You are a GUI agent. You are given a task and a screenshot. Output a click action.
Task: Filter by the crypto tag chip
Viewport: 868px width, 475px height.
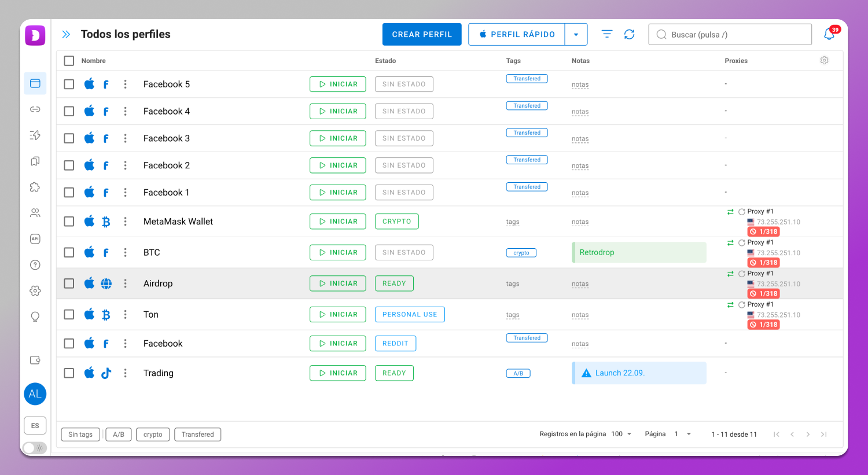[153, 435]
